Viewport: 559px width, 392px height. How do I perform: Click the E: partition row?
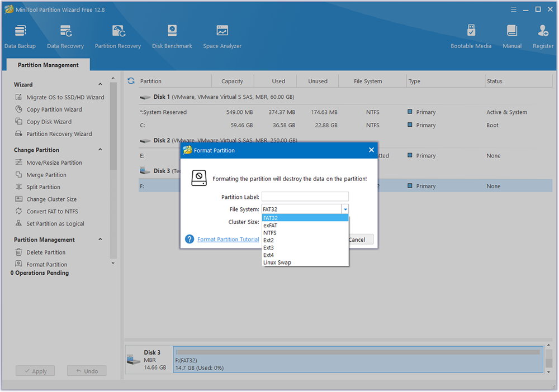345,156
